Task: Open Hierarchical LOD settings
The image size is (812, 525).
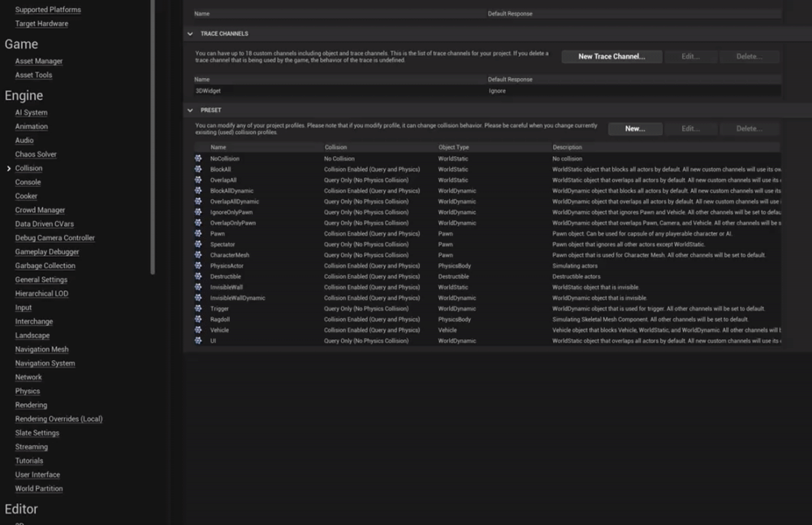Action: 41,294
